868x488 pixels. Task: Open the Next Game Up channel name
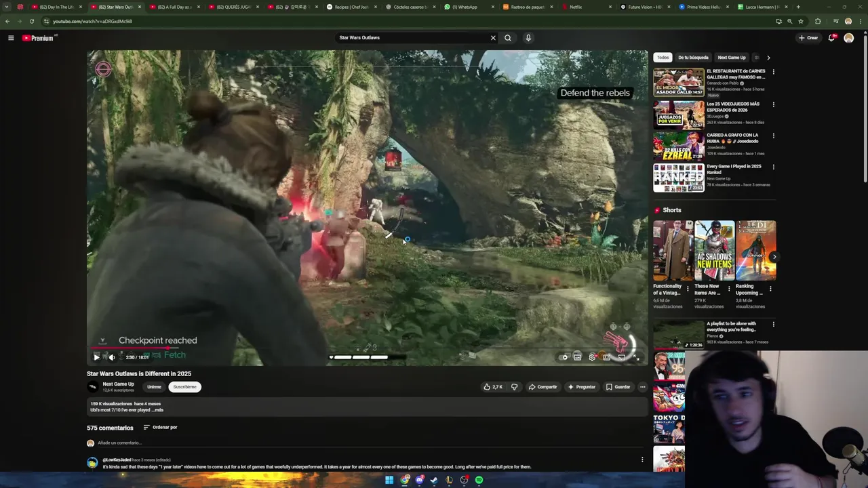pos(118,384)
